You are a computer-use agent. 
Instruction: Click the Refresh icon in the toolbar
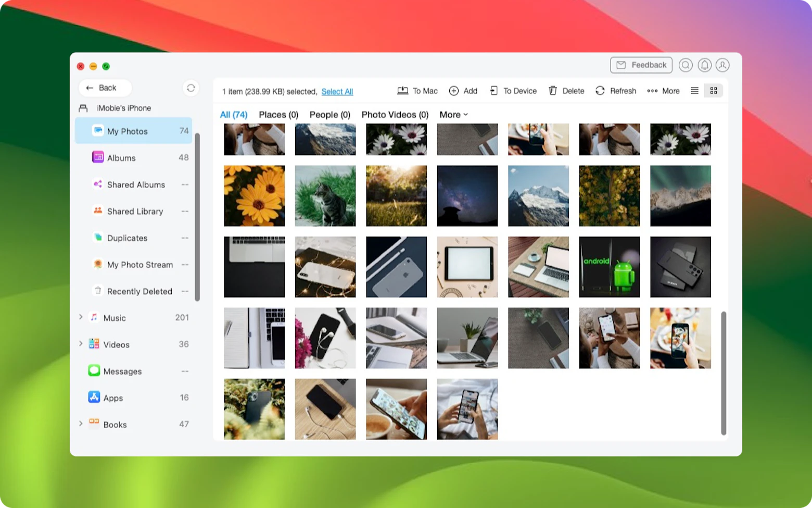pyautogui.click(x=600, y=90)
